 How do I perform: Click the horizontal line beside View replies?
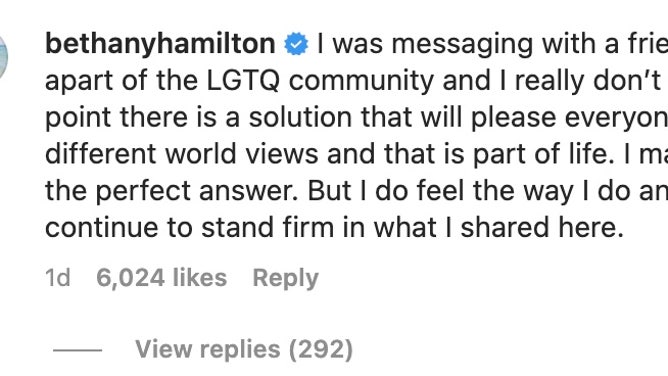[x=78, y=350]
